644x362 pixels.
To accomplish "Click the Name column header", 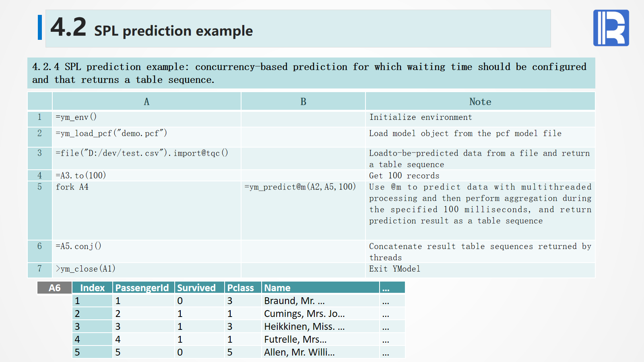I will coord(277,288).
